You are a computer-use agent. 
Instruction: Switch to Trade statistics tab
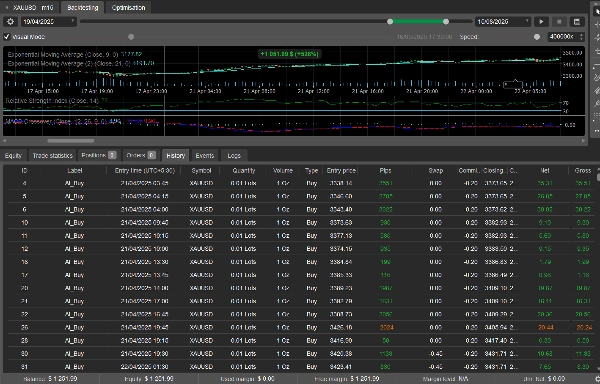pyautogui.click(x=52, y=156)
